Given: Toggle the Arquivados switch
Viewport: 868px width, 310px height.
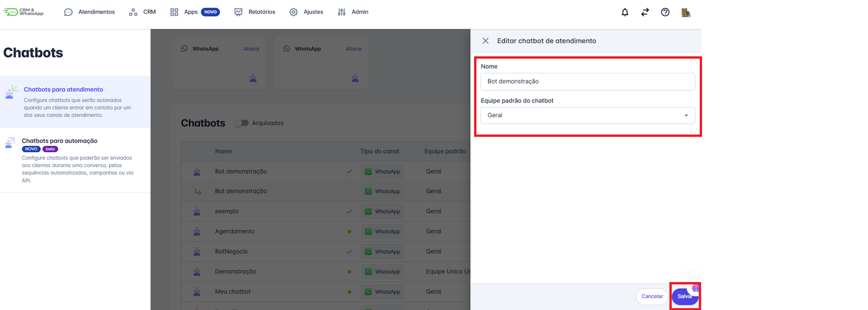Looking at the screenshot, I should 241,123.
